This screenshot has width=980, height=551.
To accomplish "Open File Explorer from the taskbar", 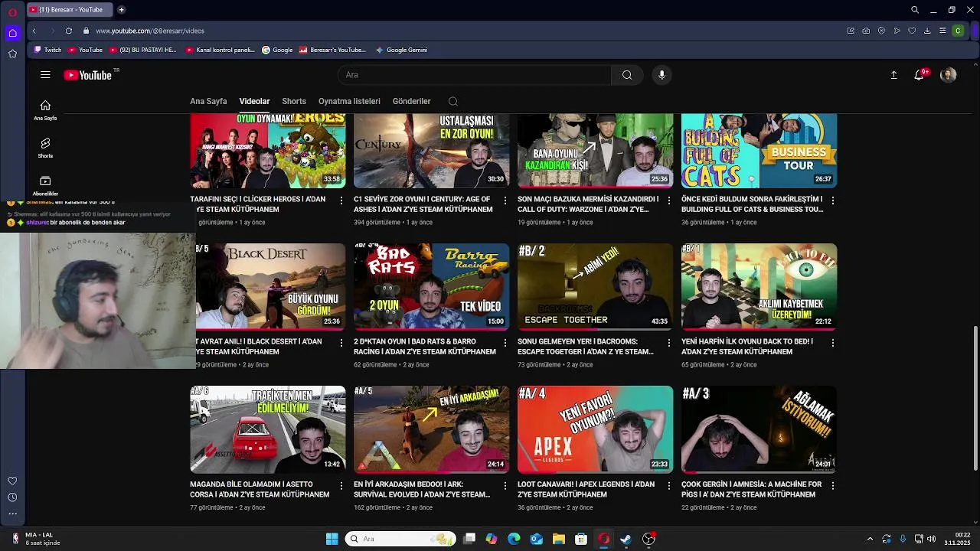I will 559,539.
